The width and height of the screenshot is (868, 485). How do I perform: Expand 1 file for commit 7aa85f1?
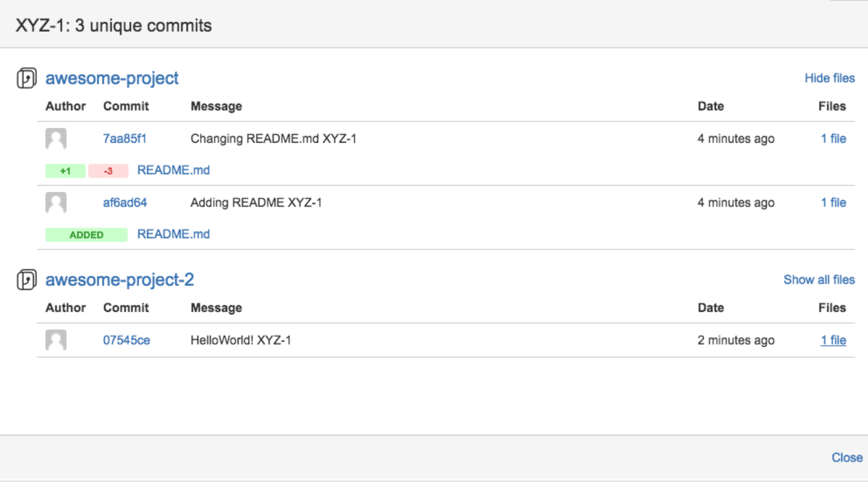833,138
